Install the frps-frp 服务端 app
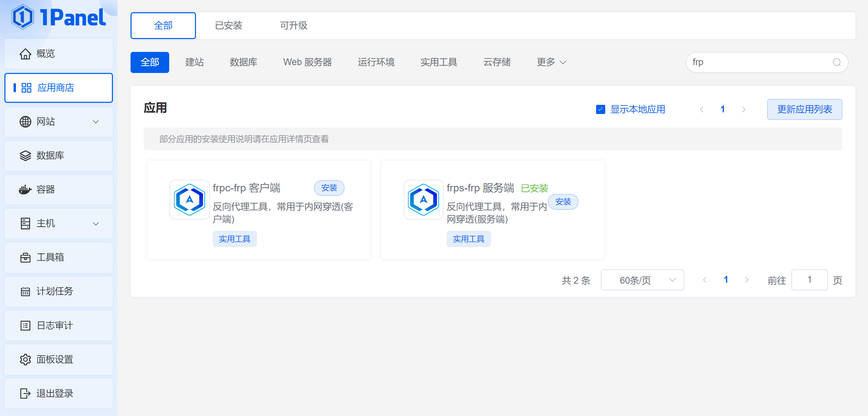Screen dimensions: 868x416 [563, 202]
